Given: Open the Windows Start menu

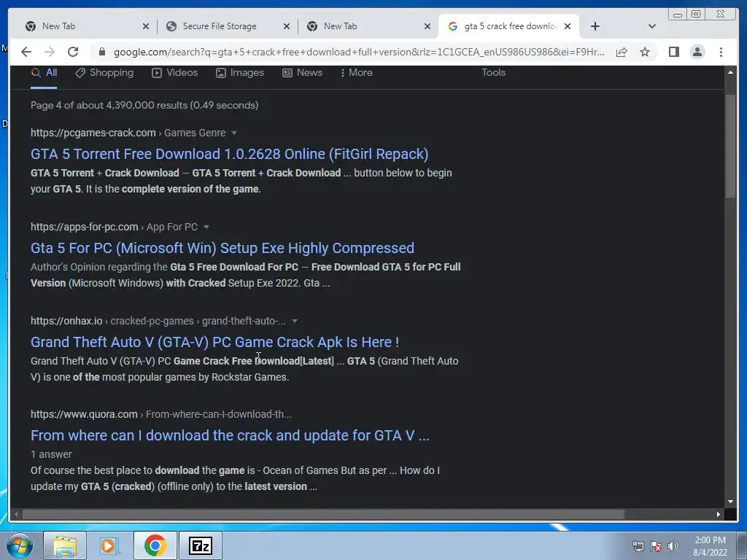Looking at the screenshot, I should [20, 545].
